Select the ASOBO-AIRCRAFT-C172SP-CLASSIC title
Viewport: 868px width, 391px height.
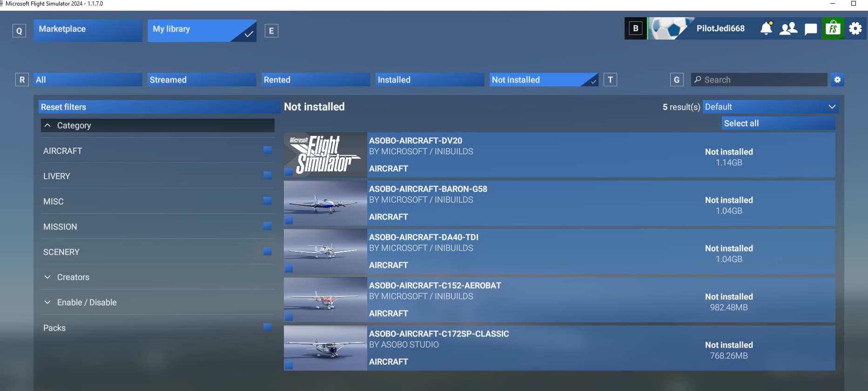439,334
